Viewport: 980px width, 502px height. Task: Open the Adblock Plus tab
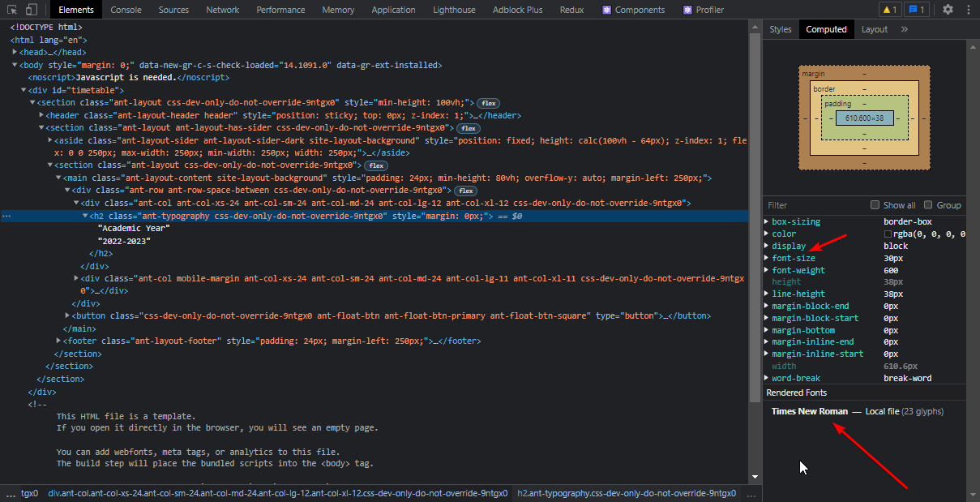pos(519,10)
